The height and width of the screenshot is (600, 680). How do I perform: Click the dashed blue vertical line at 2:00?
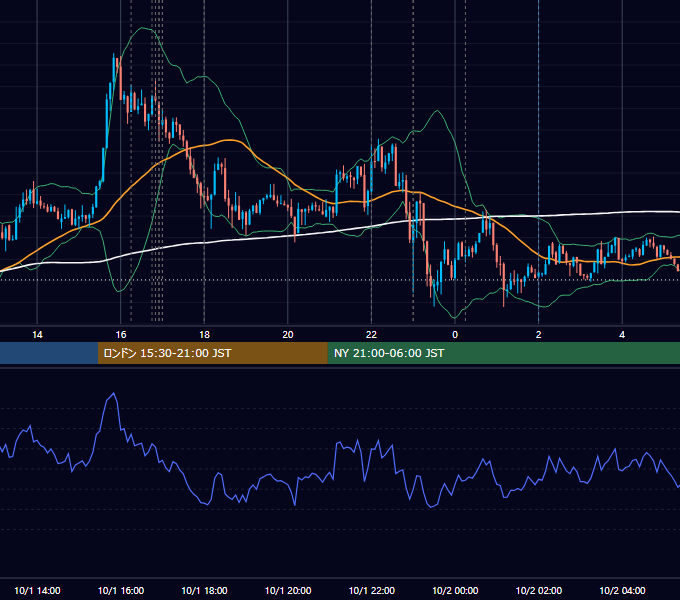pos(539,161)
